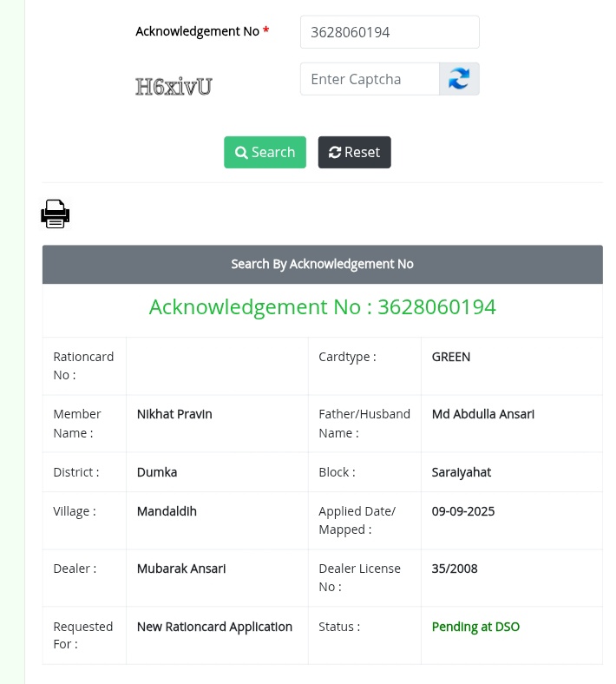Click the printer icon
Viewport: 616px width, 684px height.
(x=55, y=214)
